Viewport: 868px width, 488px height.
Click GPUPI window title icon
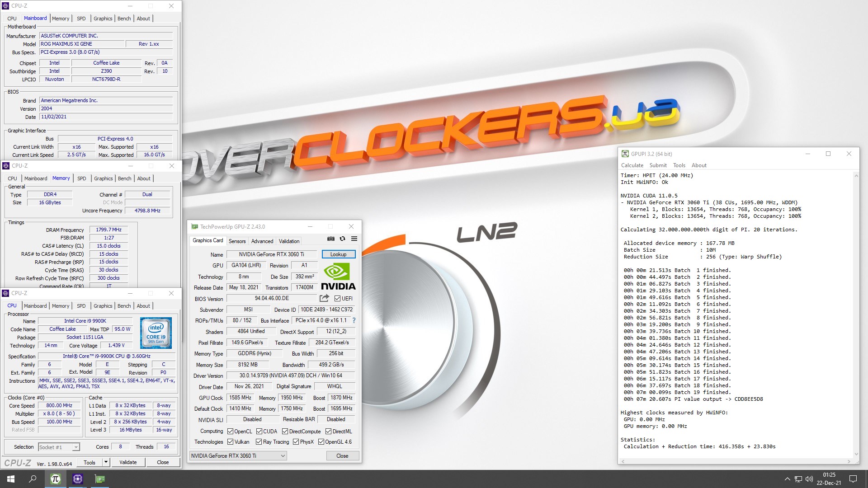tap(625, 154)
